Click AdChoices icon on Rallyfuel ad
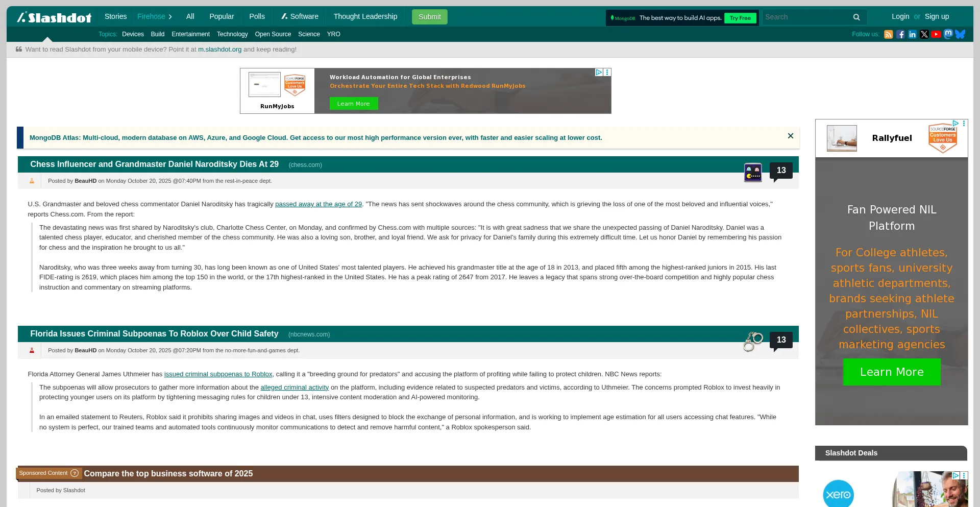 [955, 123]
